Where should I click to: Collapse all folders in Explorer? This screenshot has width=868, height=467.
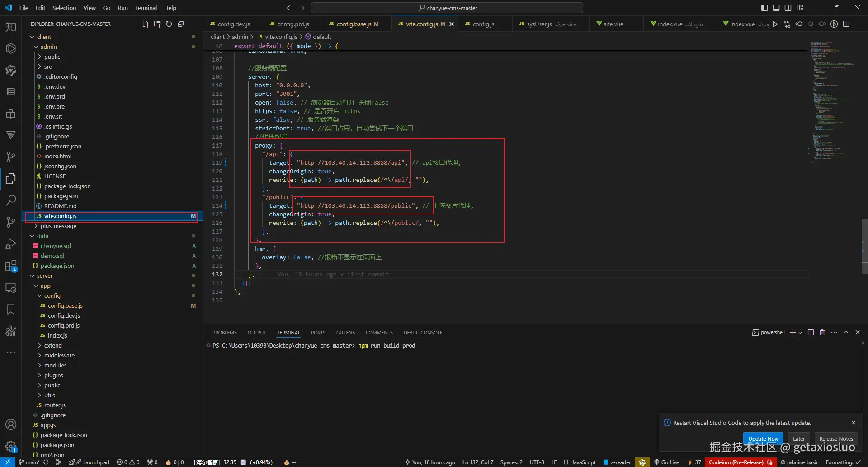(x=181, y=24)
